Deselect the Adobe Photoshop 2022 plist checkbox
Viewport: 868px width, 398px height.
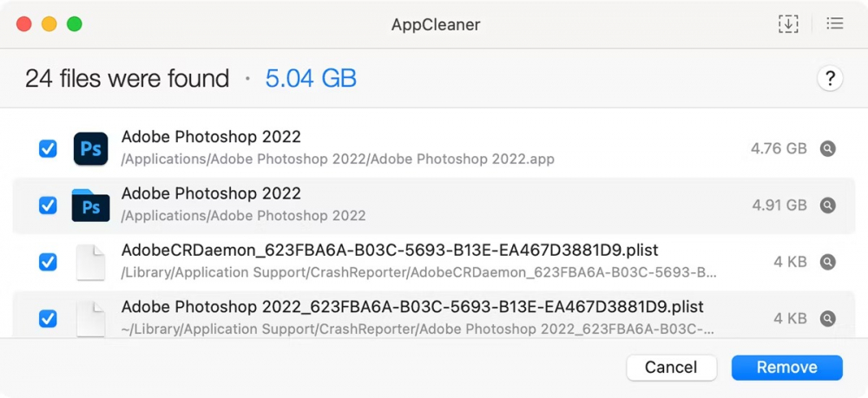point(49,318)
